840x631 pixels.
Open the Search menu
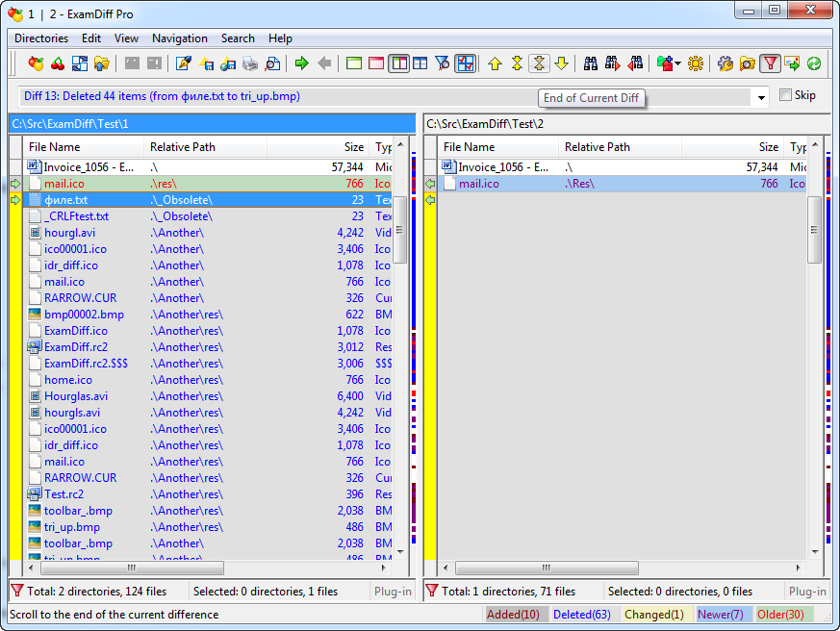coord(238,38)
